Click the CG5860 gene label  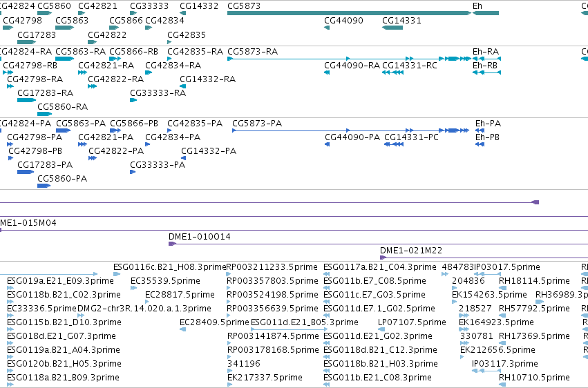tap(54, 6)
